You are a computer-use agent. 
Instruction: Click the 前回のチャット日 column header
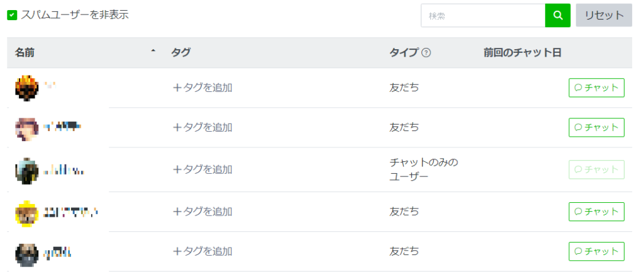[x=523, y=53]
